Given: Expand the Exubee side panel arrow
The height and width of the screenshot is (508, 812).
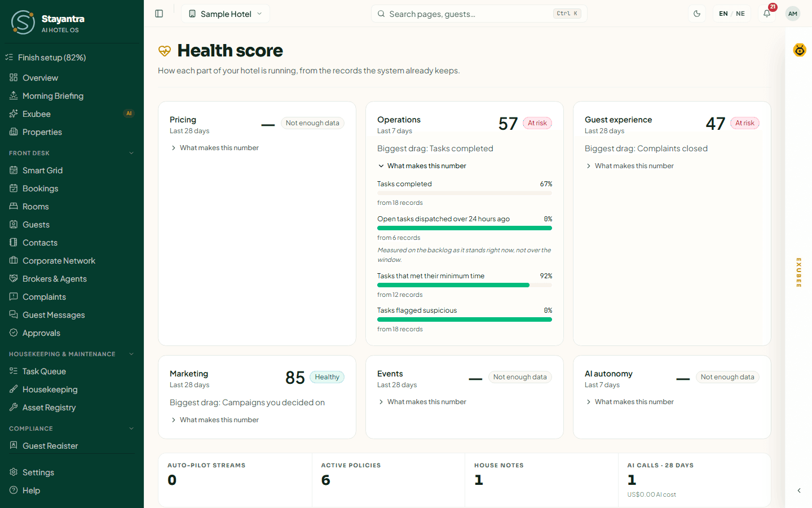Looking at the screenshot, I should 799,491.
